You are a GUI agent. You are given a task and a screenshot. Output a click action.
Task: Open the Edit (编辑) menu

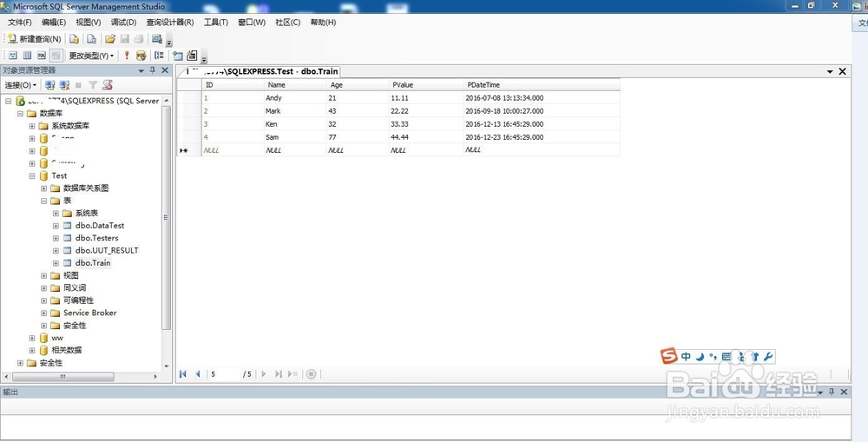(54, 23)
